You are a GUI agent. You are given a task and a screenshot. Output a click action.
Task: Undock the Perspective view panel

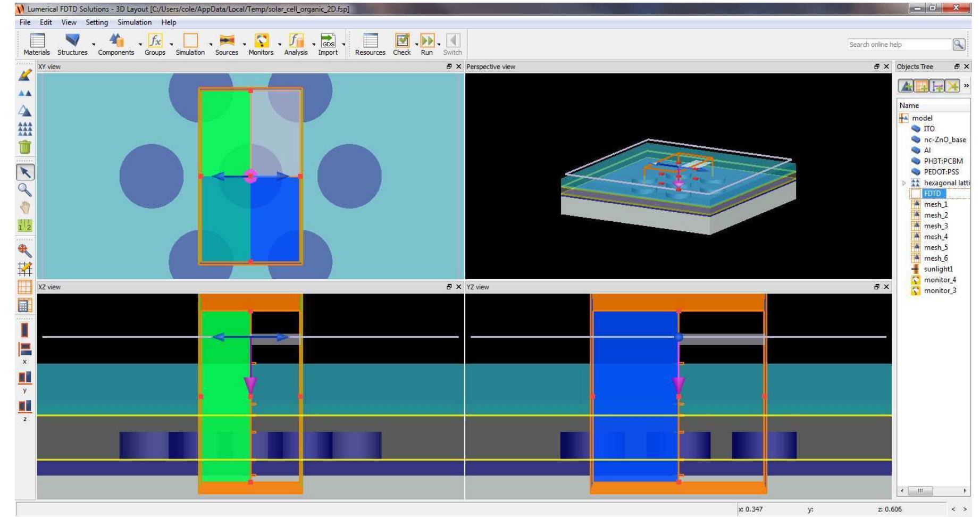click(876, 67)
